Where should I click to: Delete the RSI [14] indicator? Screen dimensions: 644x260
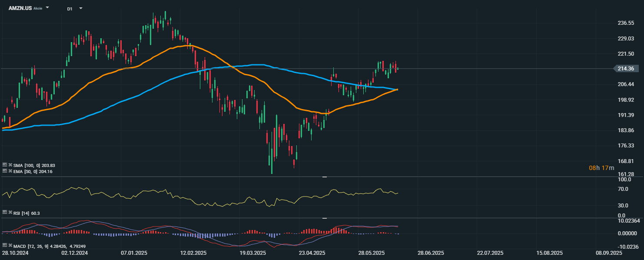pos(10,212)
